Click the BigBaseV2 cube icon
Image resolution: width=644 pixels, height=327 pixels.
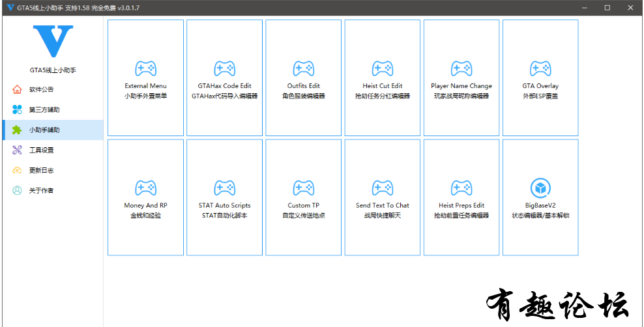tap(540, 188)
